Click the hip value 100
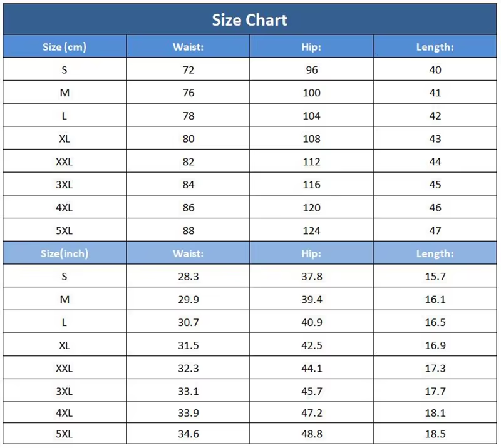This screenshot has width=501, height=448. [311, 93]
